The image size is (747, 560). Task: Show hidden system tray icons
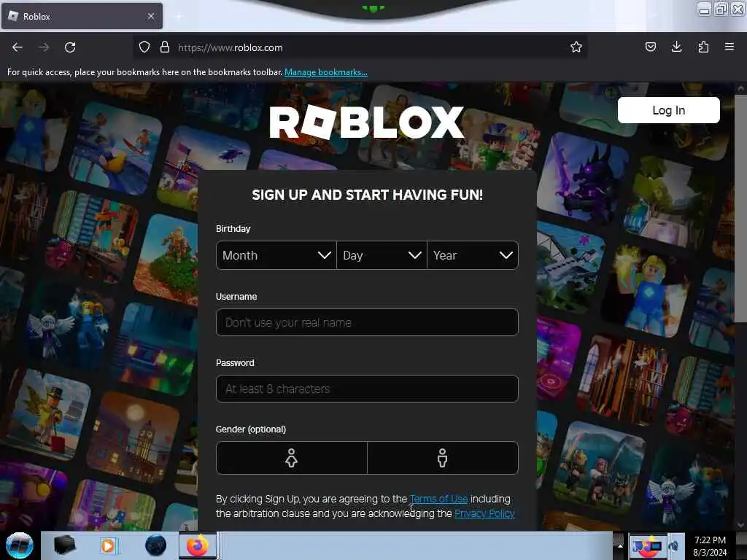[x=620, y=545]
